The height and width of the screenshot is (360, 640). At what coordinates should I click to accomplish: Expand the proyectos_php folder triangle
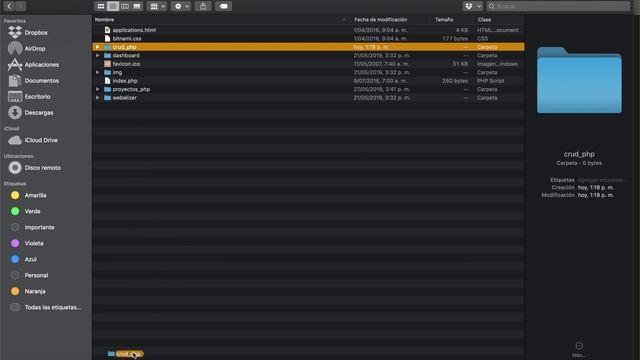98,89
